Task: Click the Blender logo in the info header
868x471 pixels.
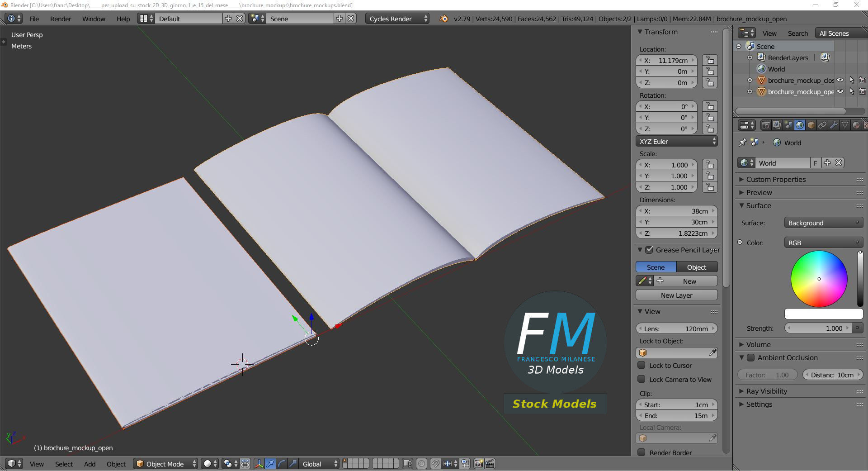Action: pyautogui.click(x=443, y=19)
